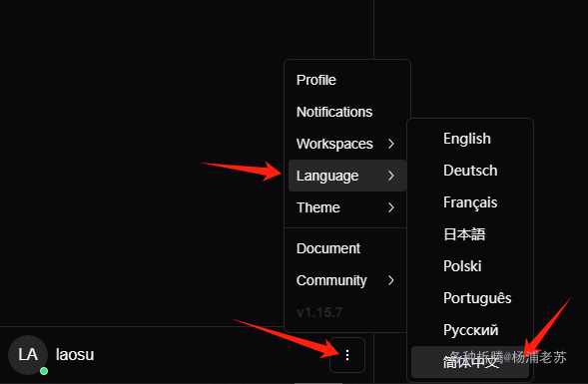Viewport: 588px width, 384px height.
Task: Click the laosu username label
Action: point(75,355)
